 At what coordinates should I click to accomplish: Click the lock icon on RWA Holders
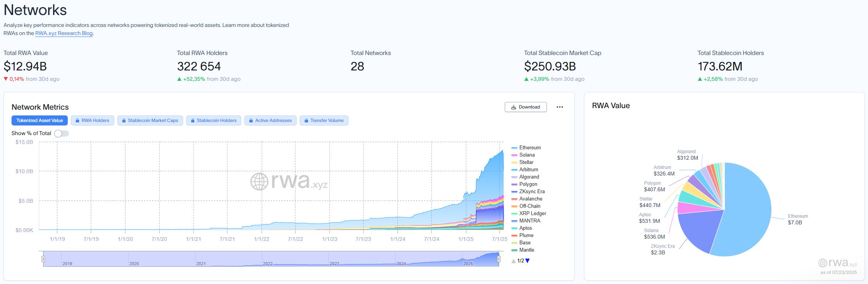click(x=78, y=120)
